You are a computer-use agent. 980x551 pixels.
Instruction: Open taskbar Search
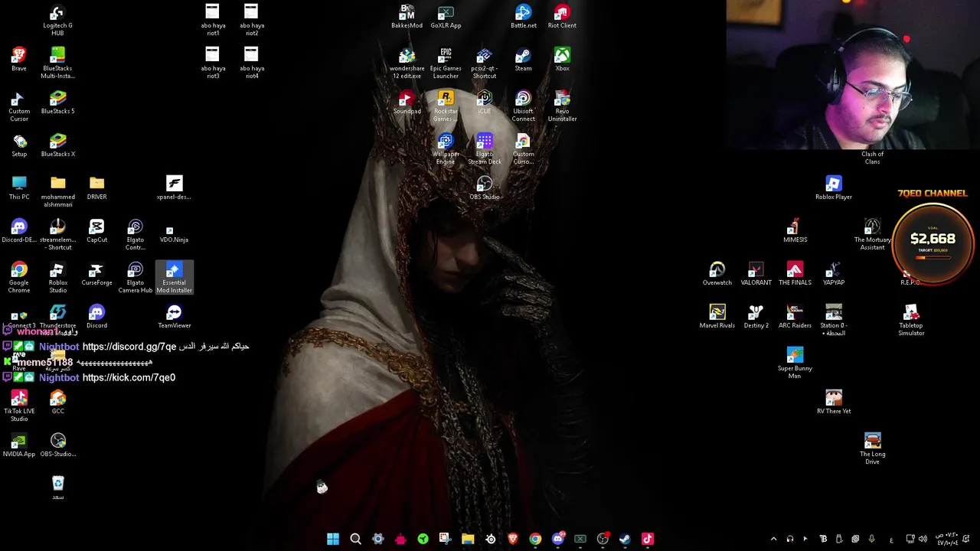pos(355,539)
